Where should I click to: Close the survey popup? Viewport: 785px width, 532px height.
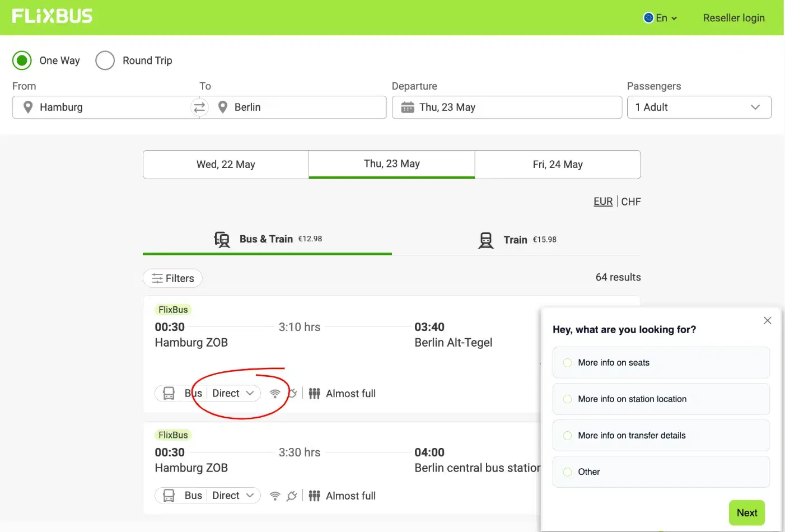767,320
